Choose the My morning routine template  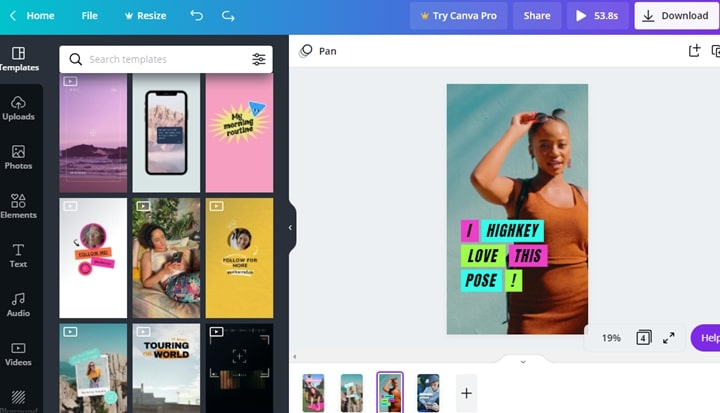[x=239, y=133]
